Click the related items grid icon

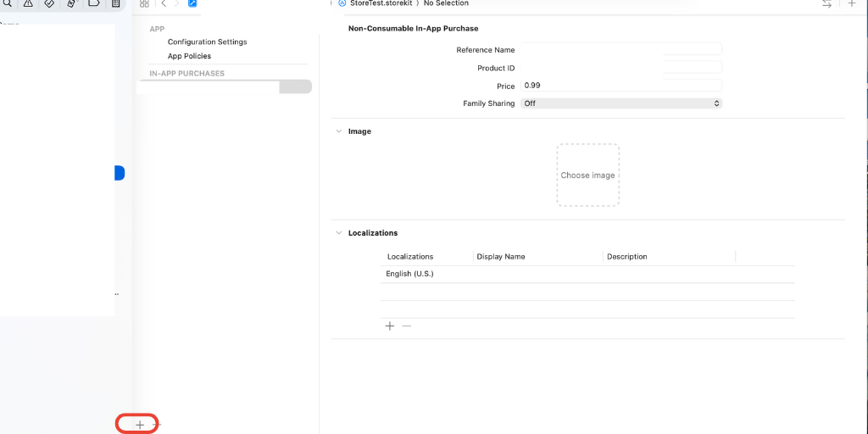pyautogui.click(x=144, y=3)
